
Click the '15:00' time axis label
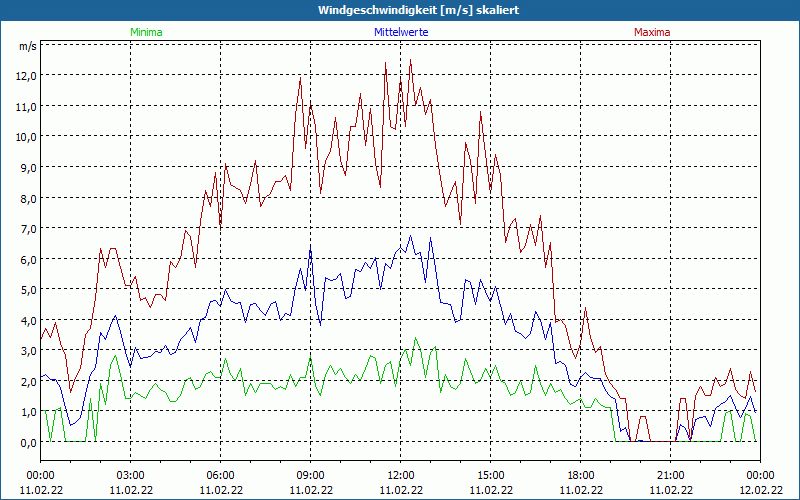(490, 476)
